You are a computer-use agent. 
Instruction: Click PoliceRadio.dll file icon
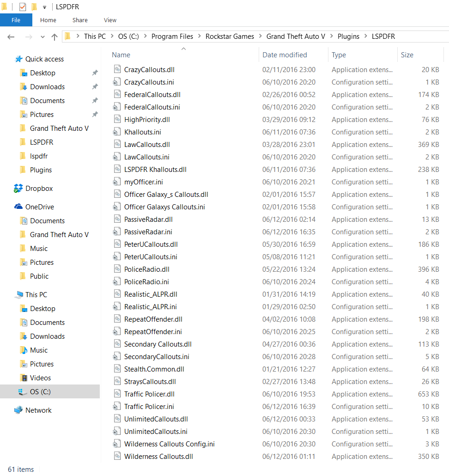point(117,269)
